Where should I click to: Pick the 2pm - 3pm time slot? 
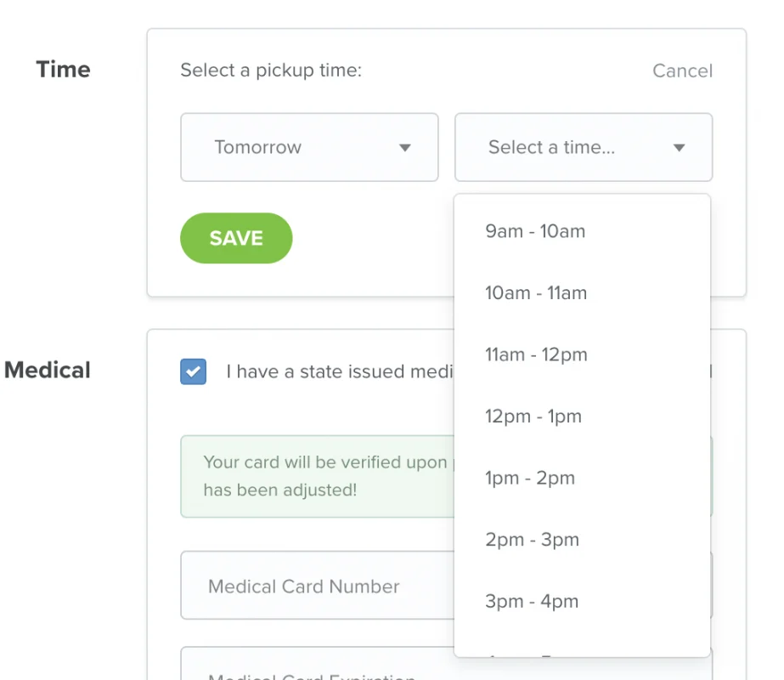[x=532, y=540]
